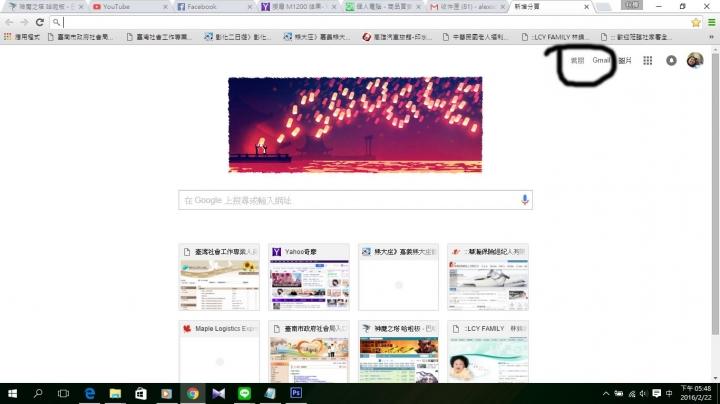Close the Facebook tab
The width and height of the screenshot is (720, 404).
pos(250,7)
